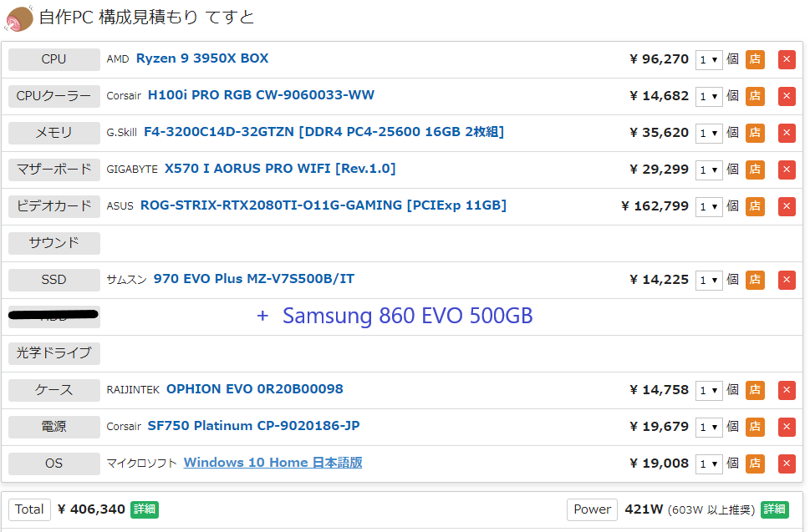The width and height of the screenshot is (810, 532).
Task: Open quantity dropdown for G.Skill memory
Action: click(709, 133)
